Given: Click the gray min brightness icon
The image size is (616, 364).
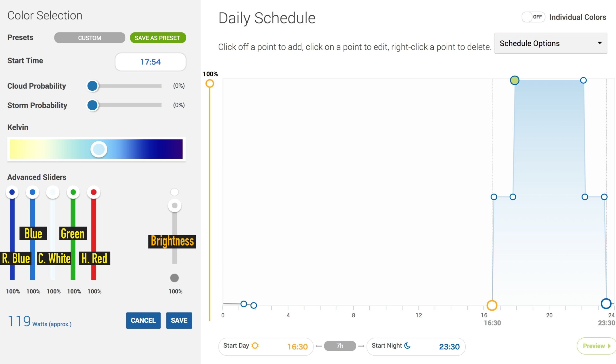Looking at the screenshot, I should [174, 278].
